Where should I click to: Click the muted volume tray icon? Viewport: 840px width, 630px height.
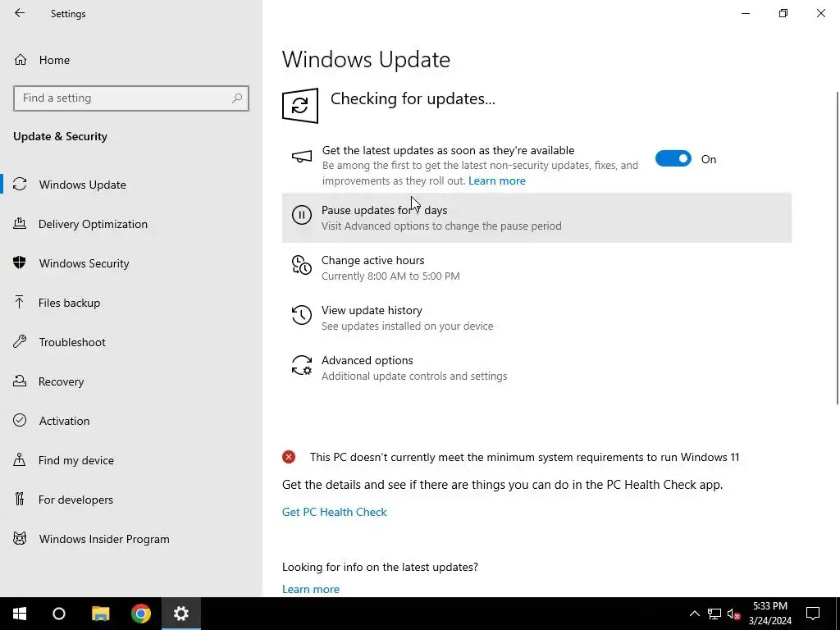734,614
